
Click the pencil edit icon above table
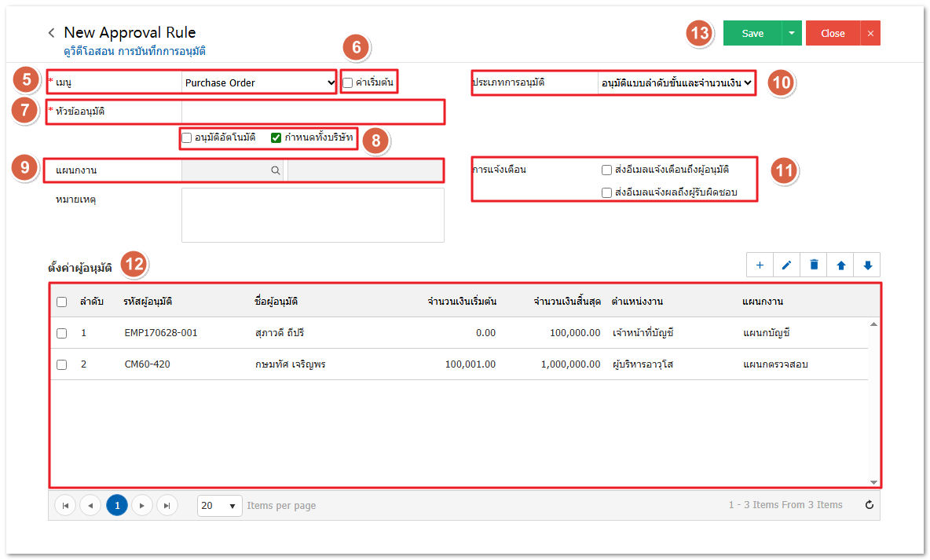click(x=786, y=265)
